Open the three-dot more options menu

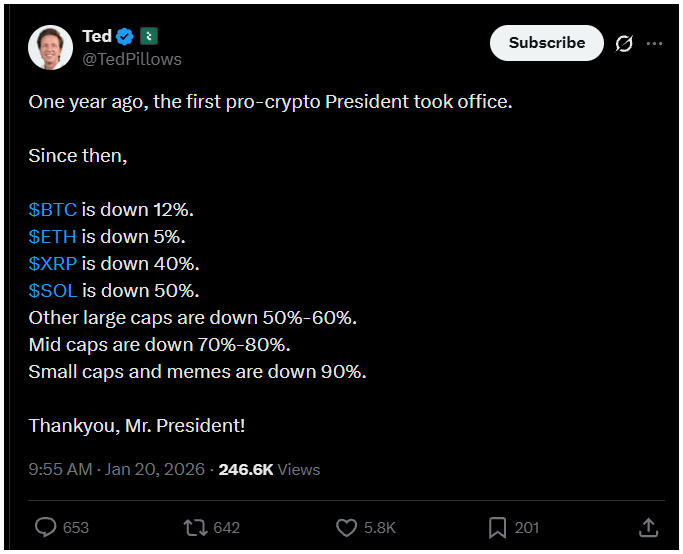[655, 43]
